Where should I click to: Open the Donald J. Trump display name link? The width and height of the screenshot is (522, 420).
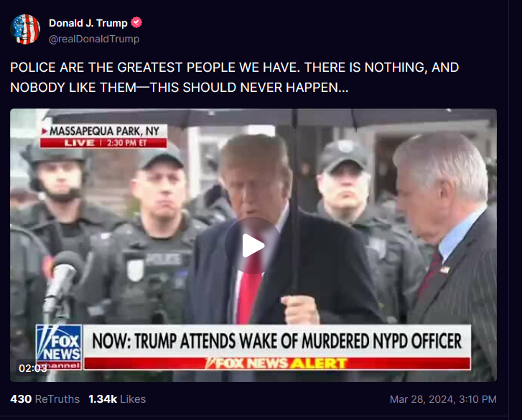88,23
